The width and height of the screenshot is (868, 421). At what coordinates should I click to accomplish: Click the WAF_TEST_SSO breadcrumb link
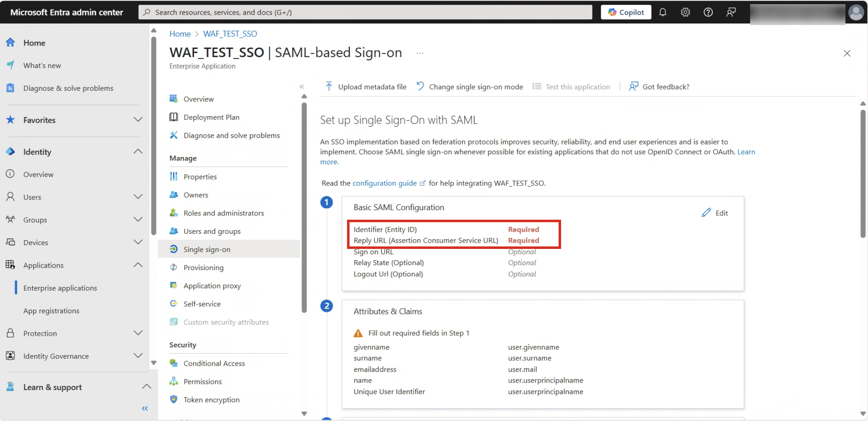[x=230, y=34]
